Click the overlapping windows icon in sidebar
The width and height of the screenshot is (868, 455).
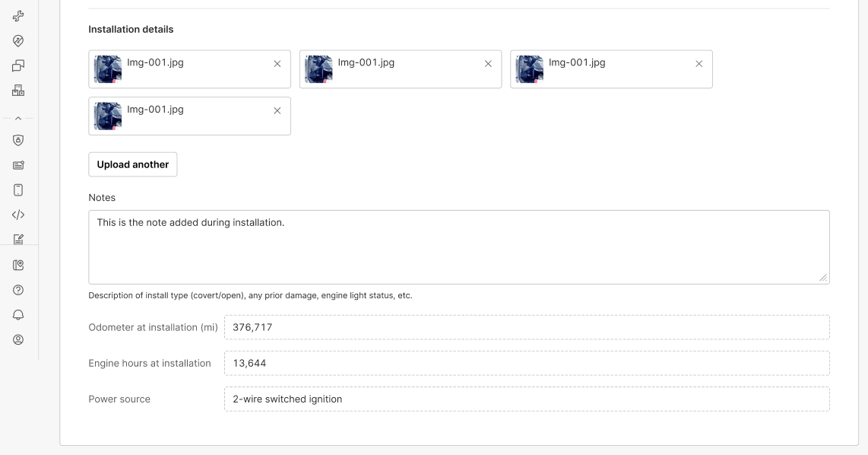click(18, 65)
